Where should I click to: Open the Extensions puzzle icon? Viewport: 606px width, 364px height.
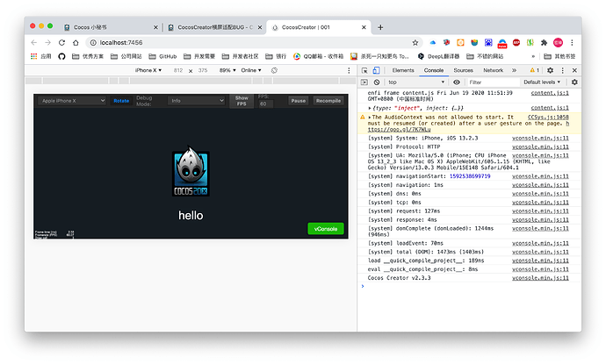click(545, 42)
